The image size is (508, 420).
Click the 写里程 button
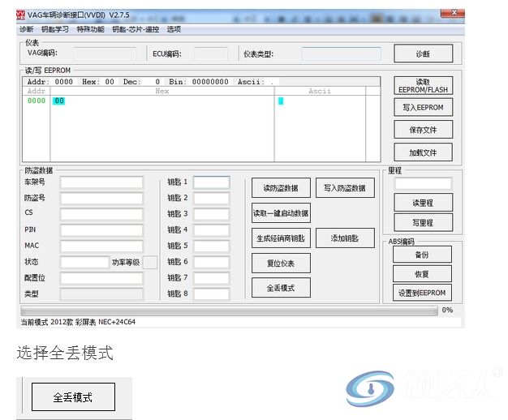pos(423,222)
